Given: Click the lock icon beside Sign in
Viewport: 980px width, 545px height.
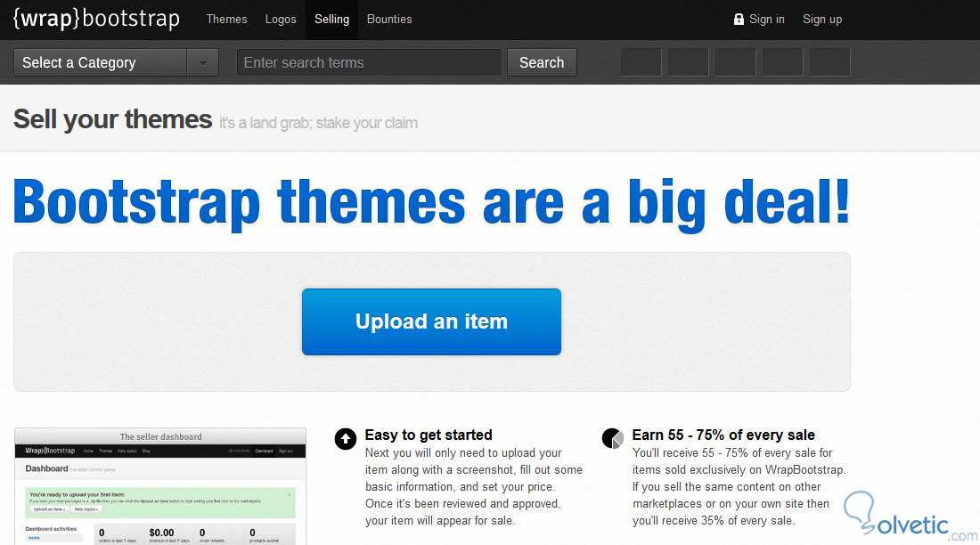Looking at the screenshot, I should 739,20.
